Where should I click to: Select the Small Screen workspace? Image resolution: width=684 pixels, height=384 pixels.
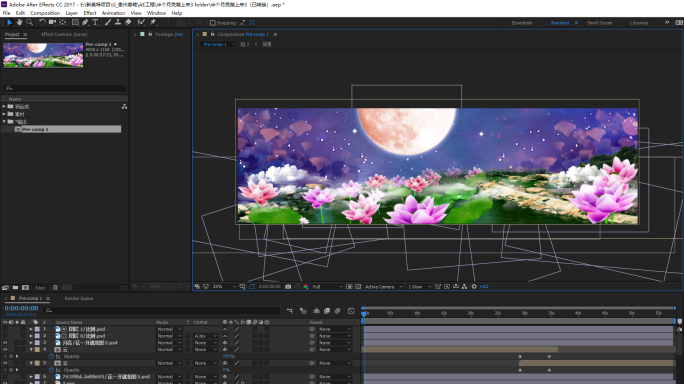coord(599,23)
